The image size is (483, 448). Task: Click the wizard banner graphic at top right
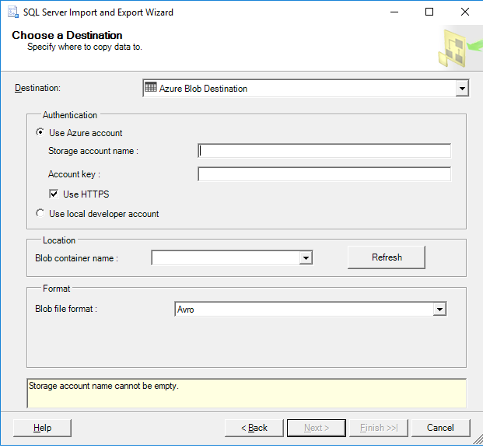click(x=456, y=47)
